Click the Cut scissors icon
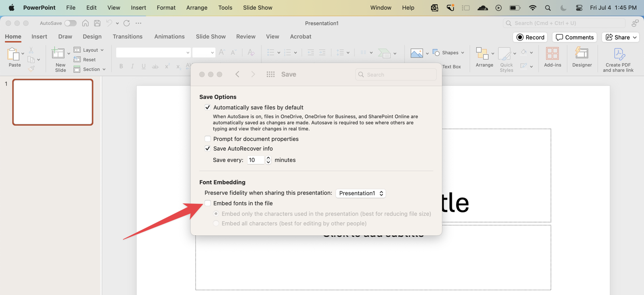644x295 pixels. [x=31, y=50]
